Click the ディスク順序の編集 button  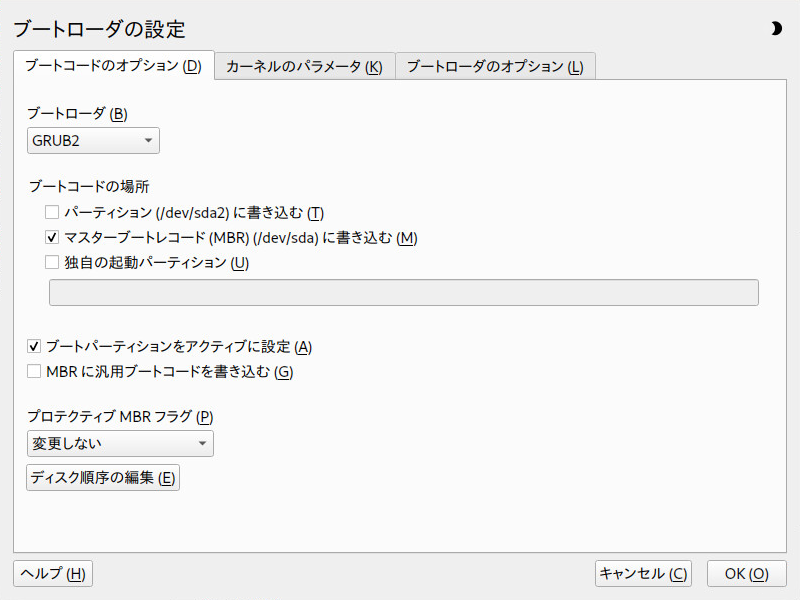[x=103, y=477]
